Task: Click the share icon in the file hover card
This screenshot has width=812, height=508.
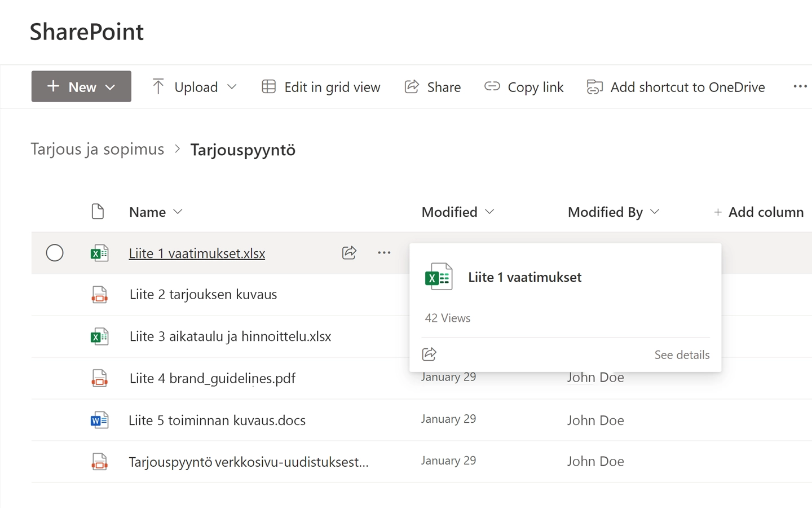Action: (429, 354)
